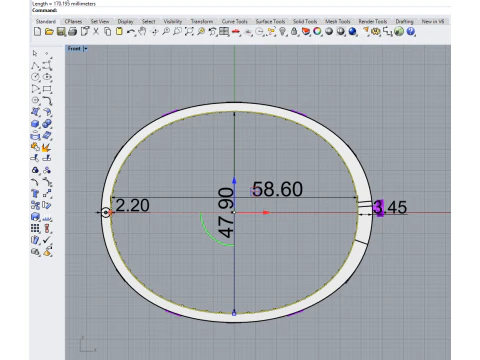Open the Drafting tab
480x360 pixels.
405,21
